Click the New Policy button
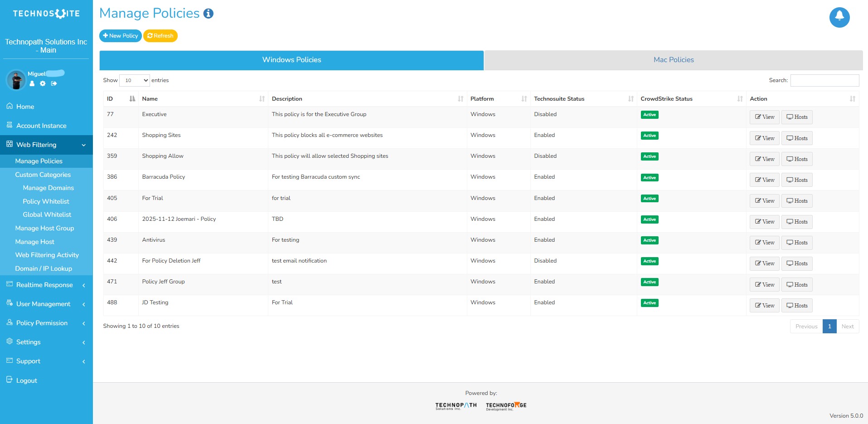Screen dimensions: 868x424 (120, 36)
